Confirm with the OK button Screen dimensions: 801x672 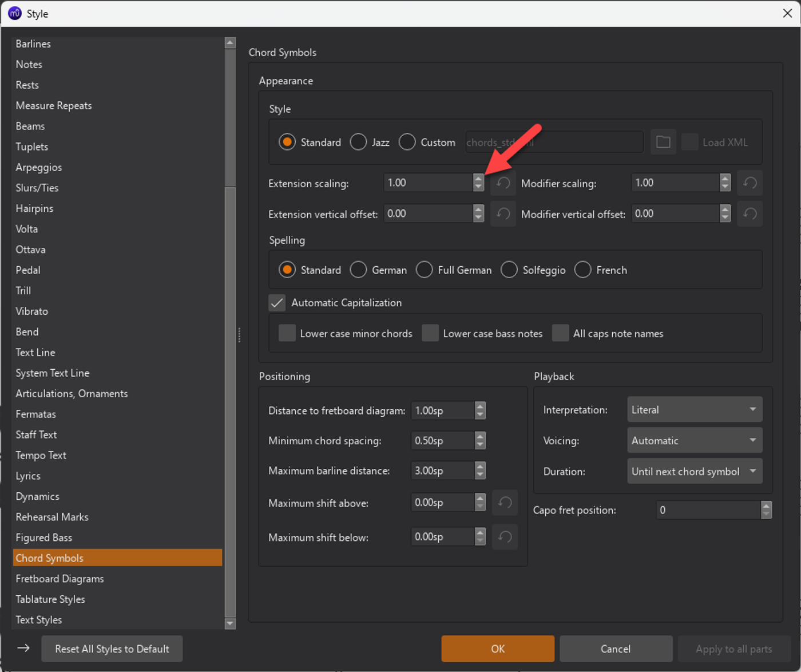(x=498, y=649)
